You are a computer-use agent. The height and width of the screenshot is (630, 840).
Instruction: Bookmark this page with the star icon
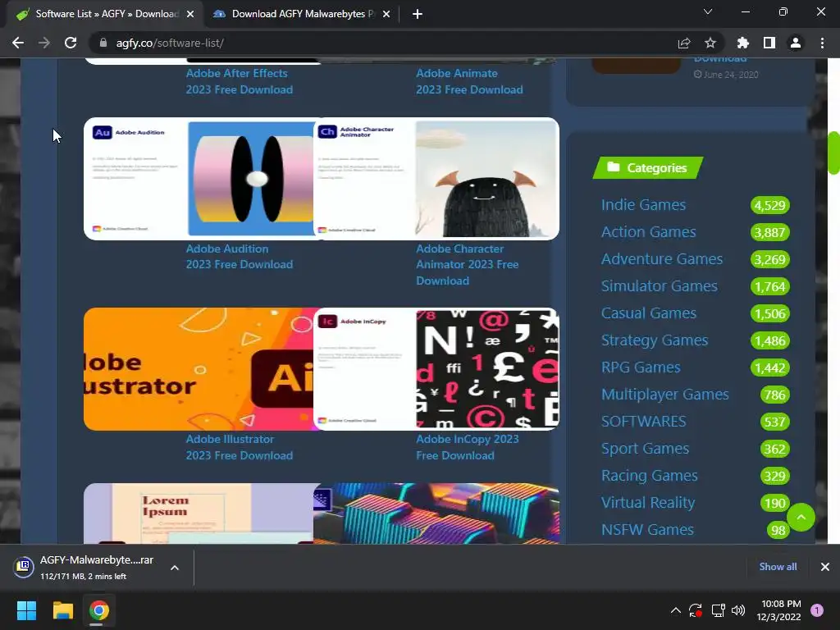point(710,43)
